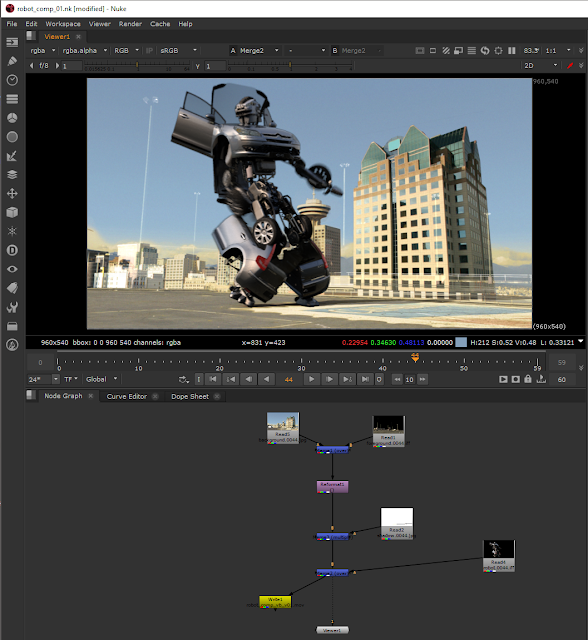Toggle the timeline lock icon
Screen dimensions: 588x640
[x=528, y=379]
